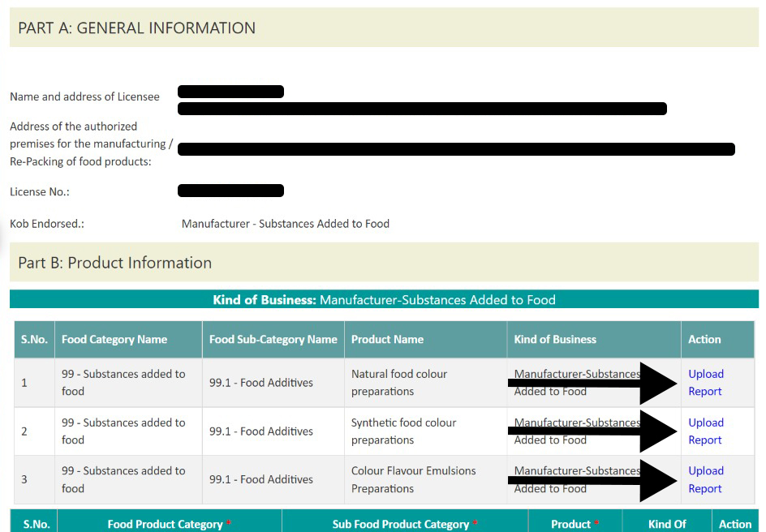The height and width of the screenshot is (532, 766).
Task: Select the Action column header in first table
Action: coord(717,340)
